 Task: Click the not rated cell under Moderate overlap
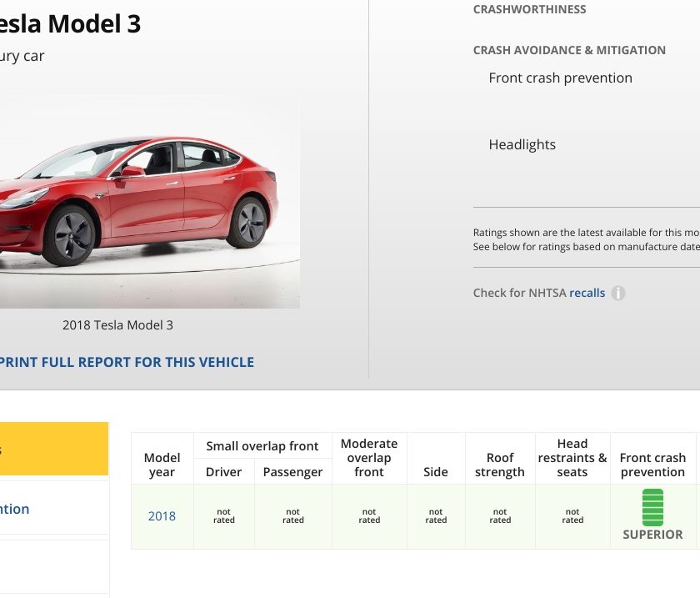[x=369, y=516]
